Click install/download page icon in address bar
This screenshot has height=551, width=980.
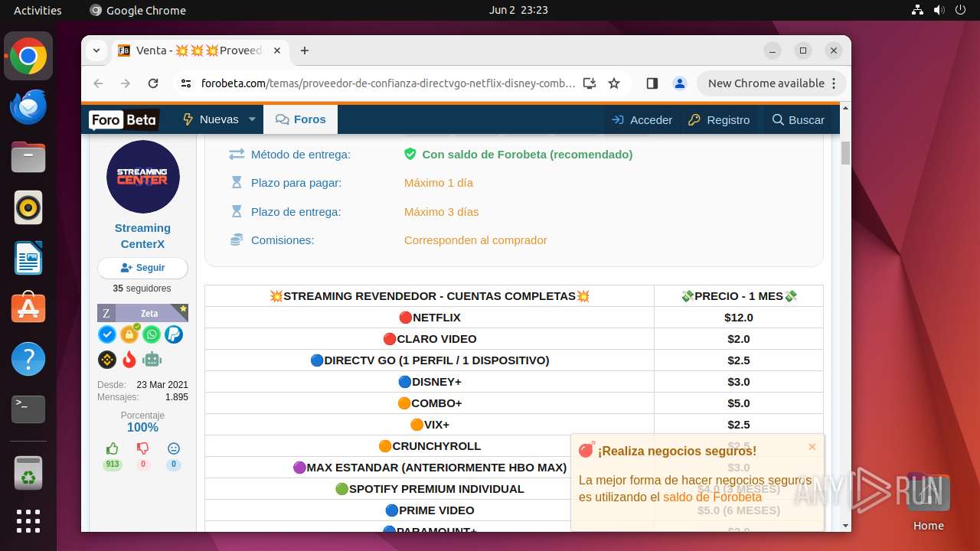(x=590, y=83)
